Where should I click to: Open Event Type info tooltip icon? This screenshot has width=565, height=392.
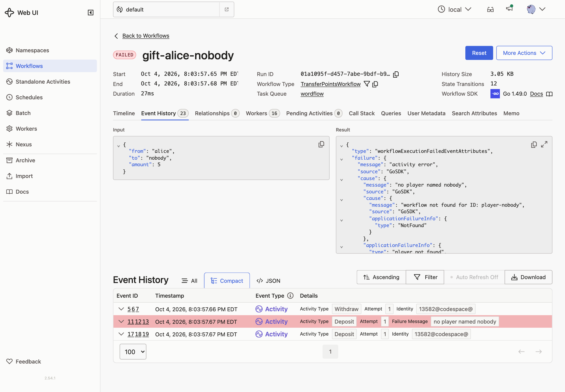[x=290, y=296]
